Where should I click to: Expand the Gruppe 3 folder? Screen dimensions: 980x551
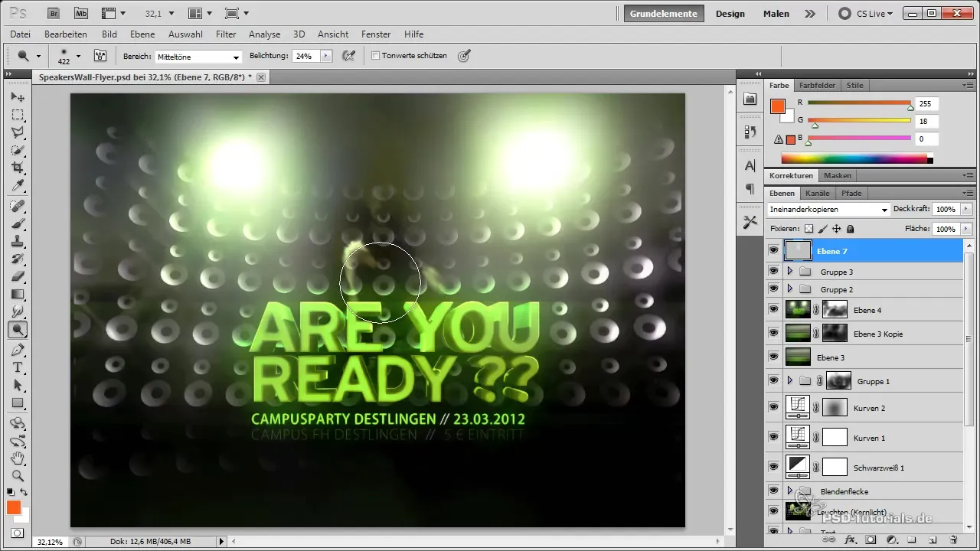pos(789,271)
